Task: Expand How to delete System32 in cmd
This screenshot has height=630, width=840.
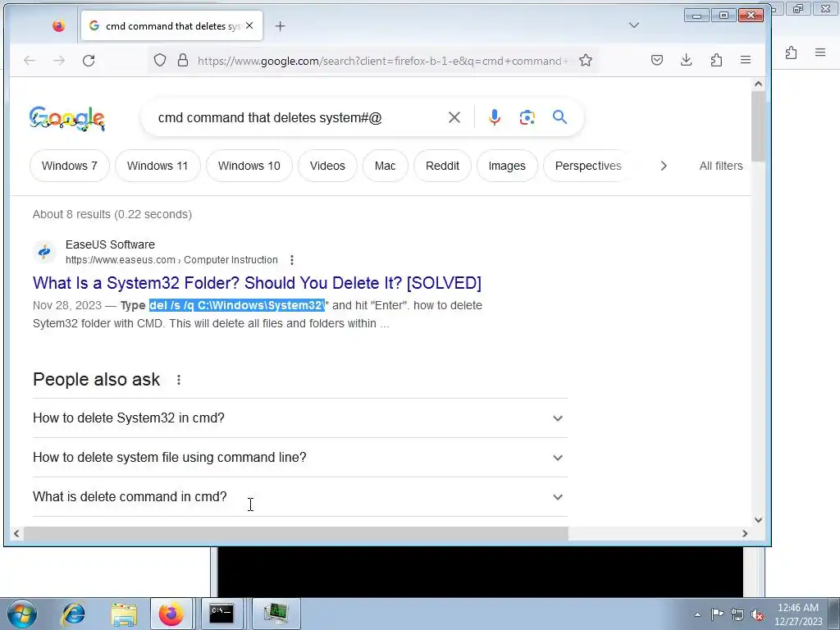Action: coord(300,418)
